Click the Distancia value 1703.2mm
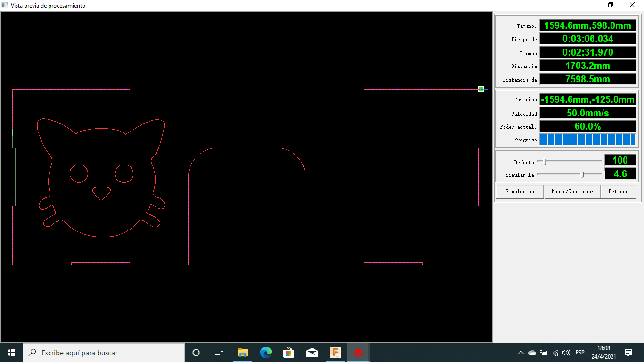This screenshot has height=362, width=644. tap(587, 66)
